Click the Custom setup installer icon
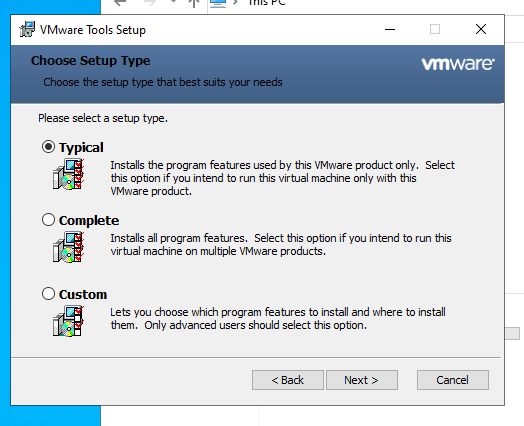The height and width of the screenshot is (426, 524). pyautogui.click(x=69, y=321)
